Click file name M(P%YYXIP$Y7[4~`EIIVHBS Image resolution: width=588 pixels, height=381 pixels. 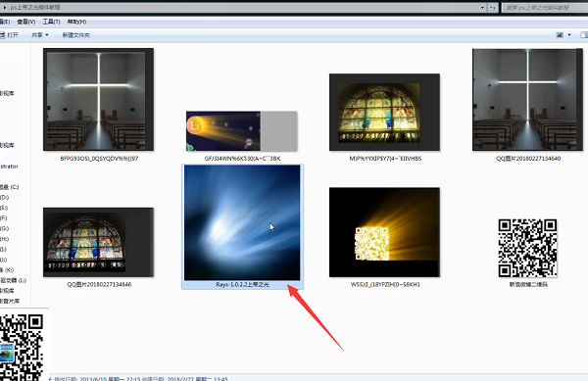click(385, 159)
